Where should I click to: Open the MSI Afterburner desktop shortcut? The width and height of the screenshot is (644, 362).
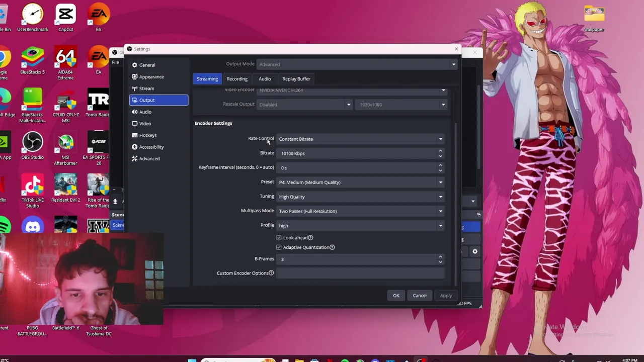point(66,149)
